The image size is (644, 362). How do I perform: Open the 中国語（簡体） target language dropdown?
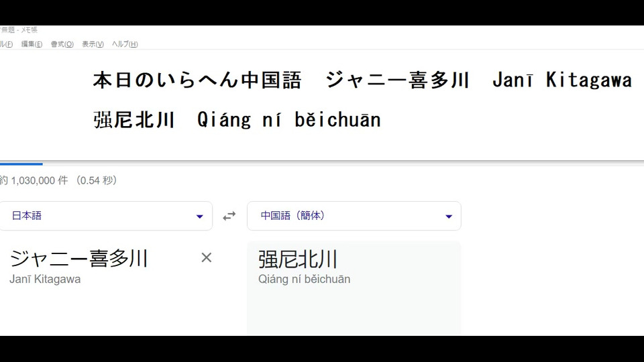pos(354,216)
